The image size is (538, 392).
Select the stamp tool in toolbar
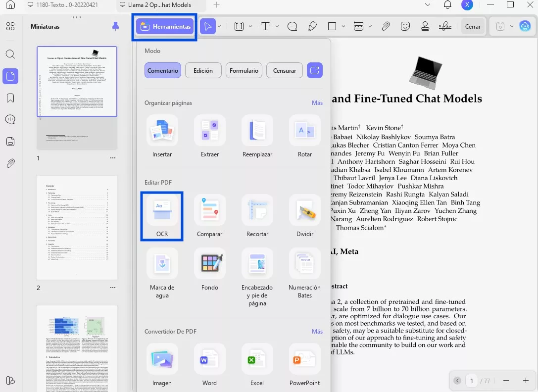(x=425, y=27)
